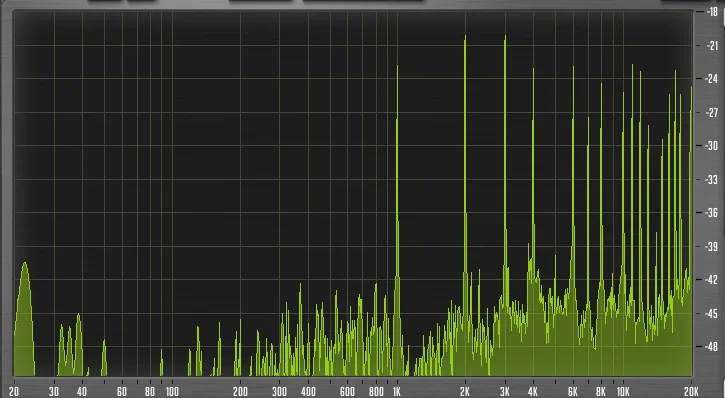Click the 100 Hz frequency axis label

(x=172, y=392)
